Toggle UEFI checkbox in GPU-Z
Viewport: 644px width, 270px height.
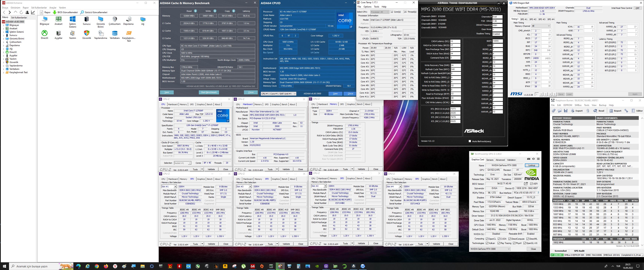(x=531, y=184)
